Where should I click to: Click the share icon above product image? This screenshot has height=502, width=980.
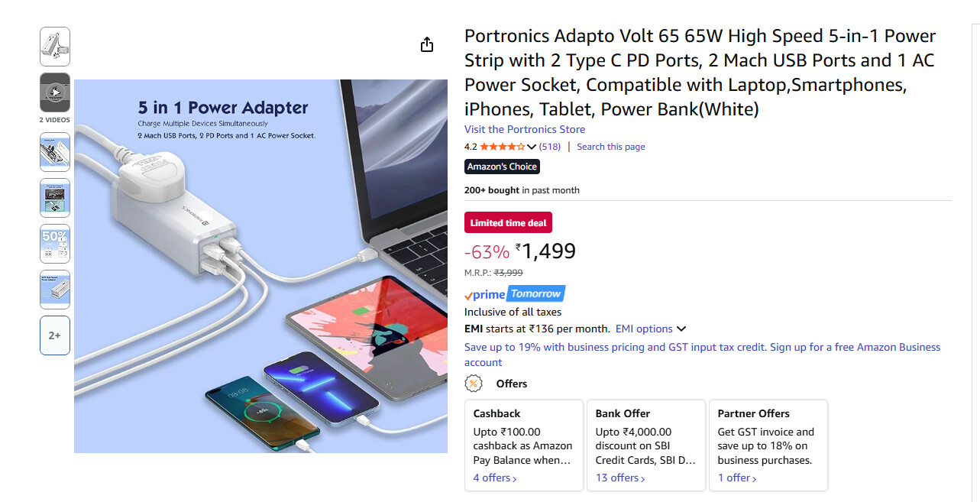427,44
